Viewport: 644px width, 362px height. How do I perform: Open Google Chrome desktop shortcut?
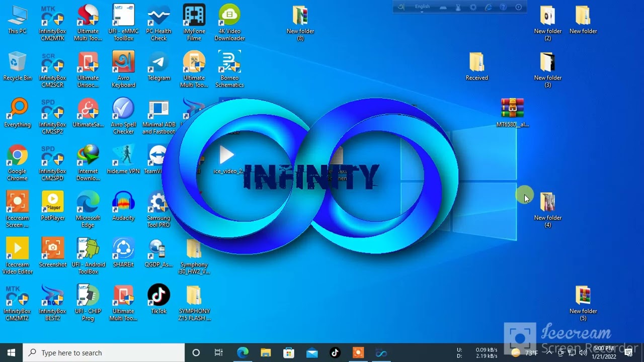(17, 163)
